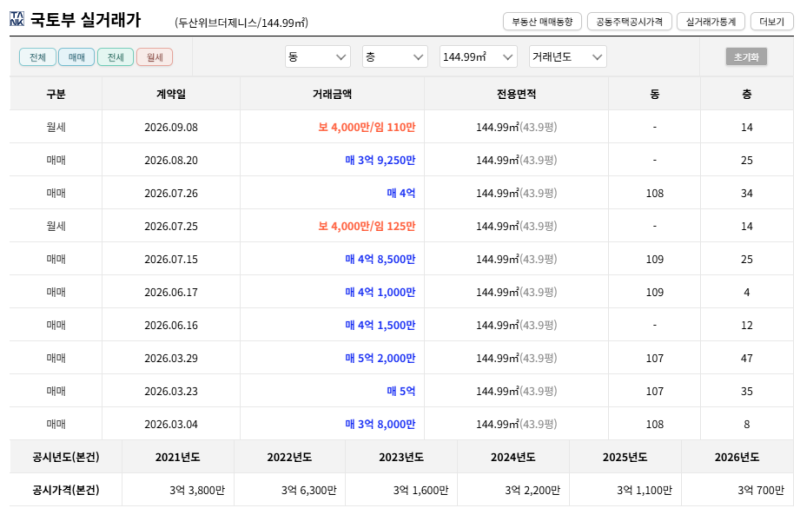Click the 2022년도 header cell
The width and height of the screenshot is (800, 515).
pyautogui.click(x=289, y=457)
